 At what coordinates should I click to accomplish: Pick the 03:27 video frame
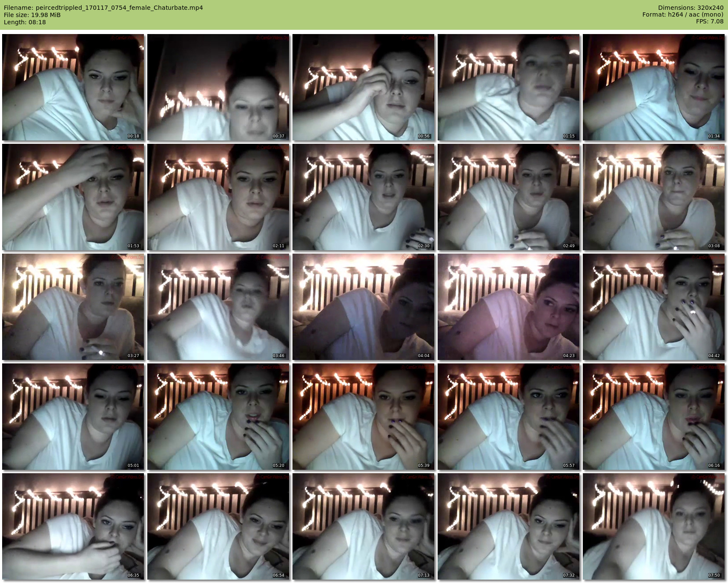(x=73, y=307)
